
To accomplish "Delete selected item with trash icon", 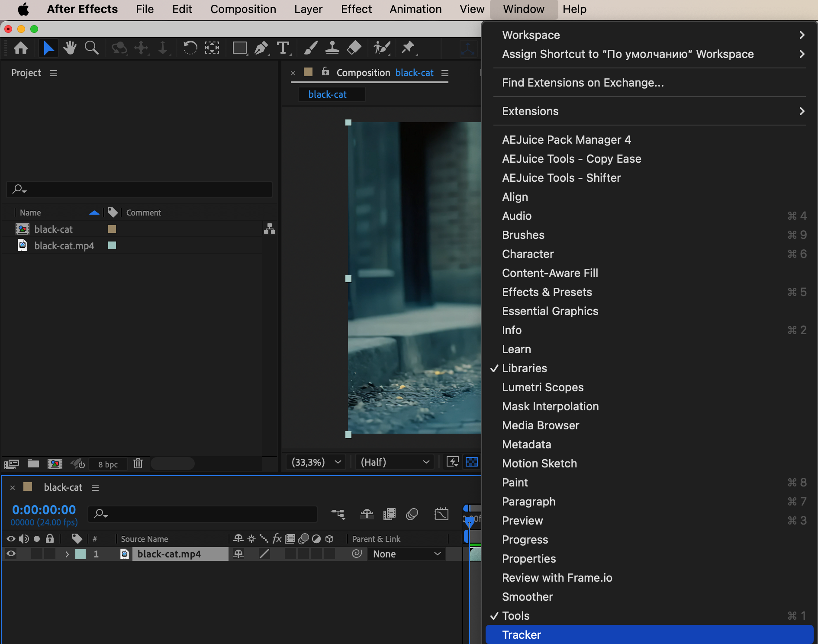I will pyautogui.click(x=138, y=464).
